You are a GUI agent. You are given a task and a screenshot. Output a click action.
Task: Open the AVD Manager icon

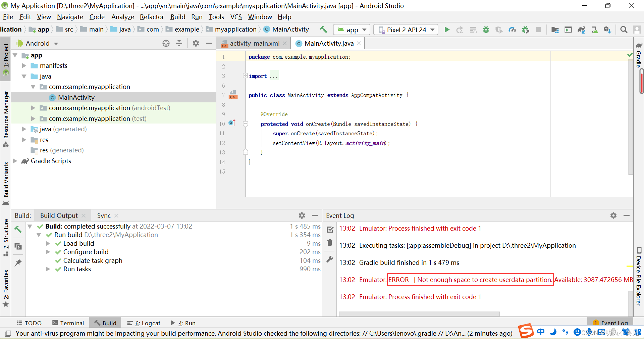pos(594,30)
